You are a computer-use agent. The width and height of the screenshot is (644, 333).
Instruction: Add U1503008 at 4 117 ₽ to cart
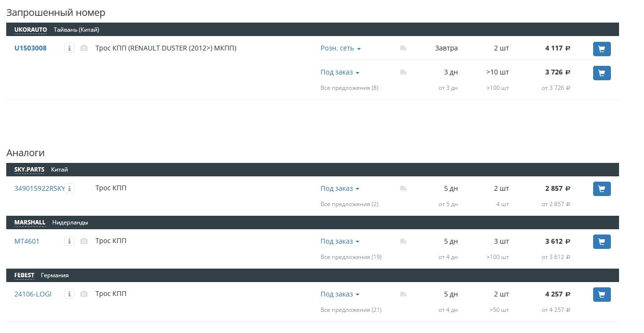pos(602,49)
